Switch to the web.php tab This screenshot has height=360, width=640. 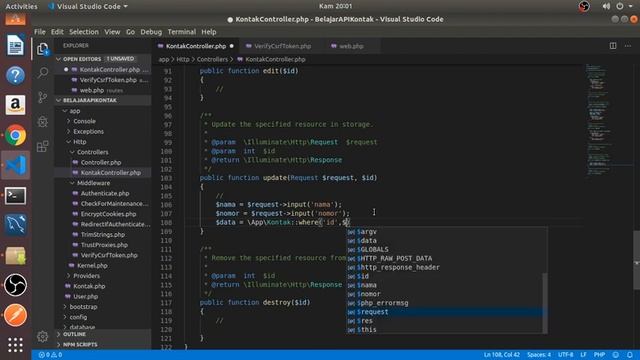tap(351, 46)
